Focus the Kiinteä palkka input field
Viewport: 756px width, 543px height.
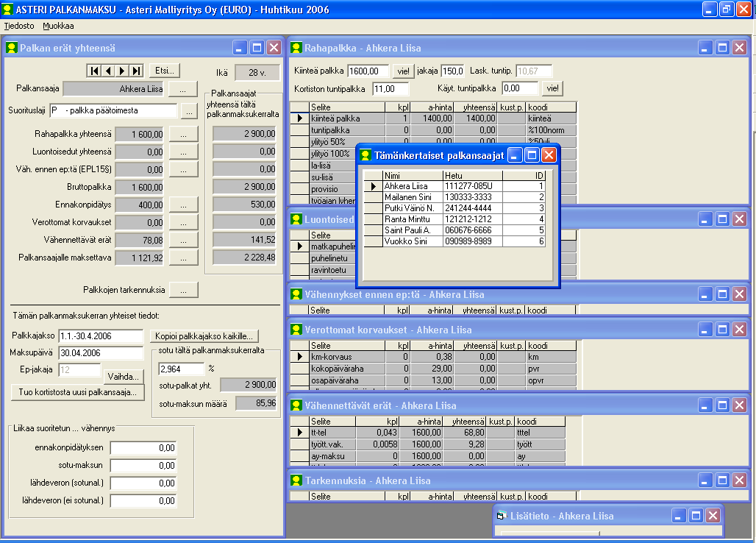point(368,71)
